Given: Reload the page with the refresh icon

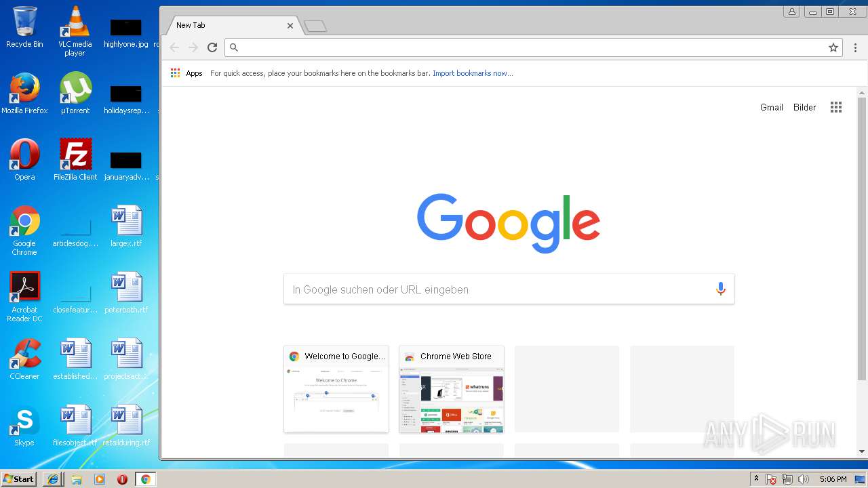Looking at the screenshot, I should point(212,47).
